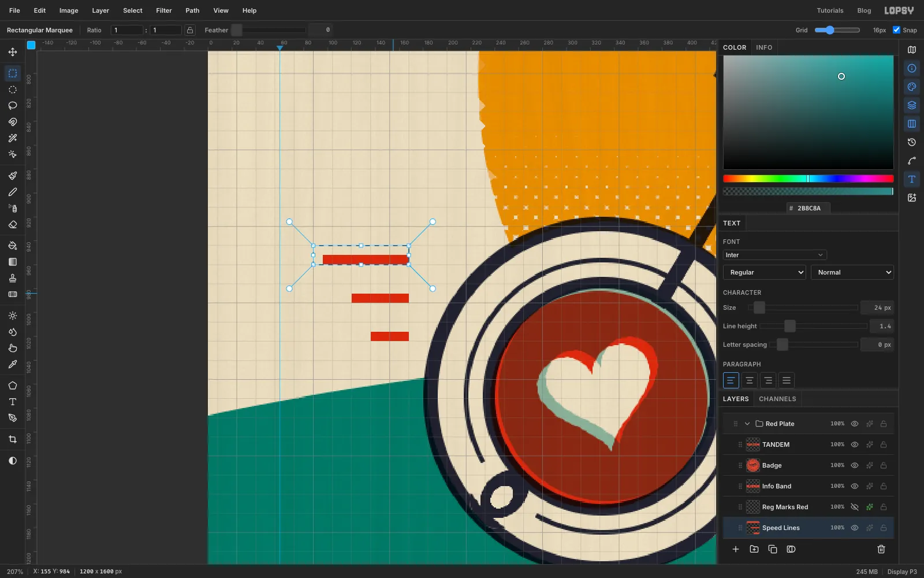924x578 pixels.
Task: Switch to the INFO tab
Action: click(x=764, y=47)
